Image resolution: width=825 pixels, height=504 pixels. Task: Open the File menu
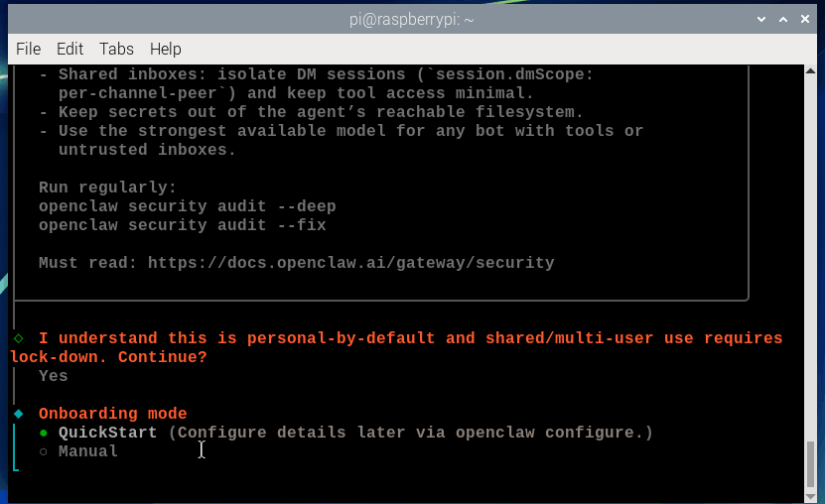click(x=29, y=49)
